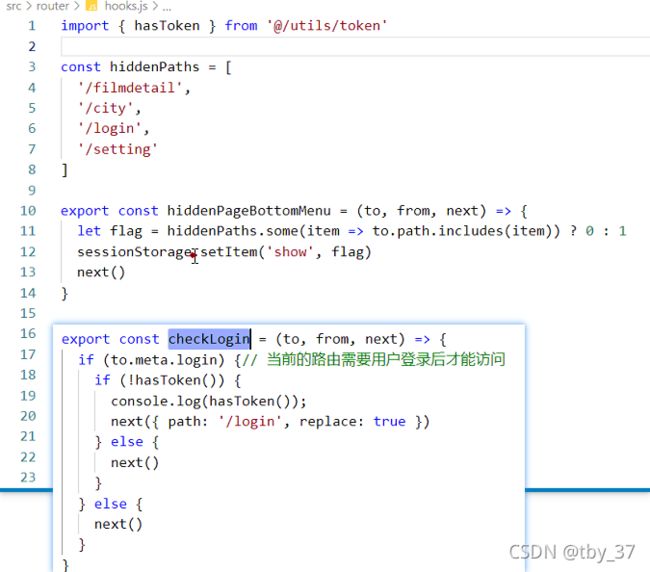650x572 pixels.
Task: Click the breadcrumb ellipsis after hooks.js
Action: pyautogui.click(x=167, y=7)
